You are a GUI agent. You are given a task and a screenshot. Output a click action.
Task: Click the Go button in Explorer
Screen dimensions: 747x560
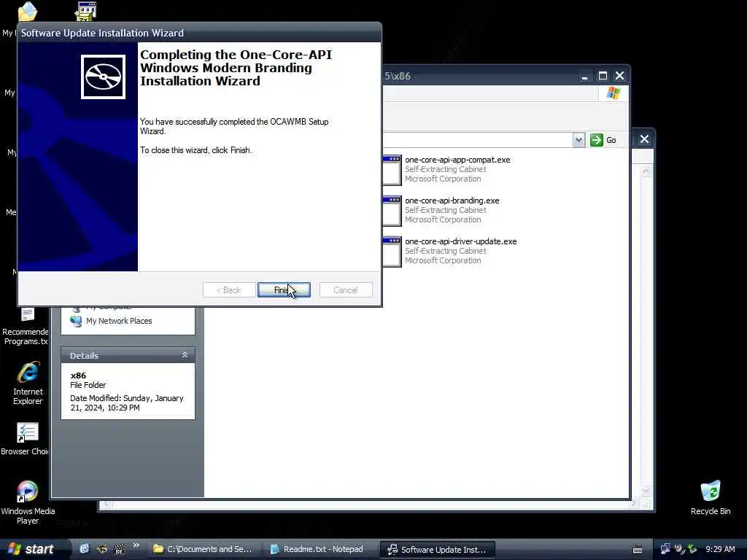(x=603, y=140)
